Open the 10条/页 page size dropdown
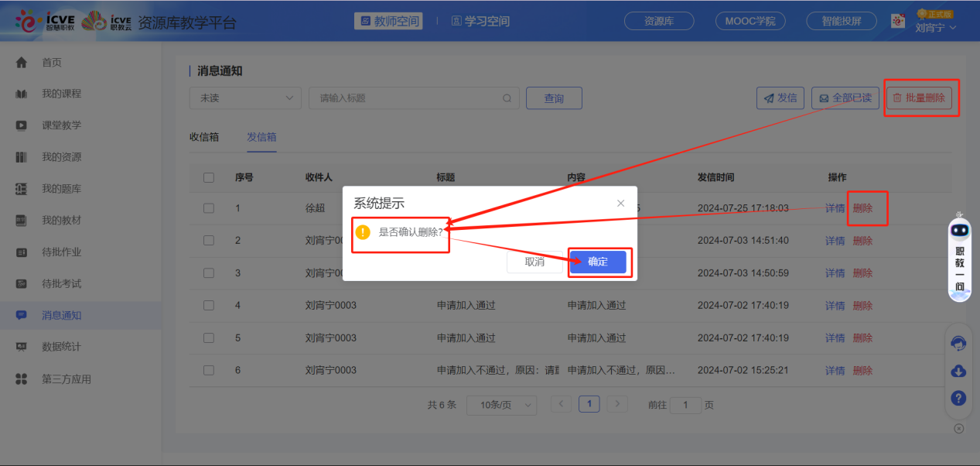The height and width of the screenshot is (466, 980). coord(501,405)
